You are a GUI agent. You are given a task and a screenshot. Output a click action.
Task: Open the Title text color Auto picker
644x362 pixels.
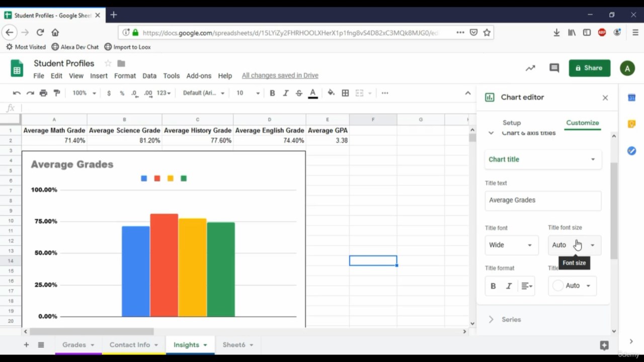(x=572, y=286)
